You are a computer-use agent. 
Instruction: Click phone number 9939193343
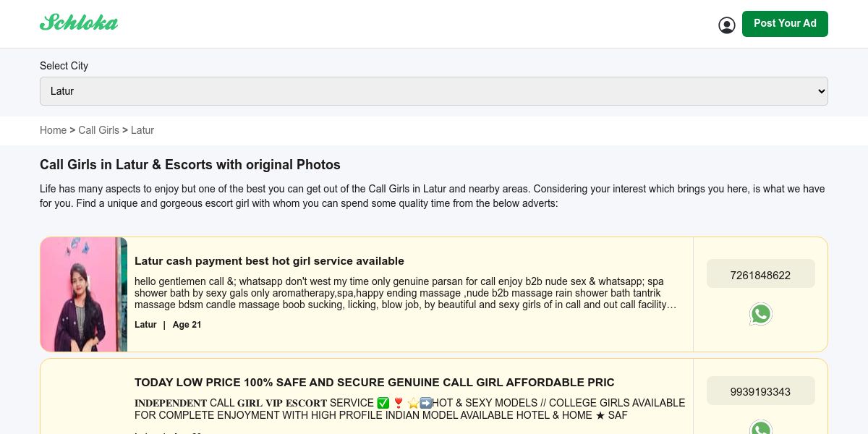[760, 391]
